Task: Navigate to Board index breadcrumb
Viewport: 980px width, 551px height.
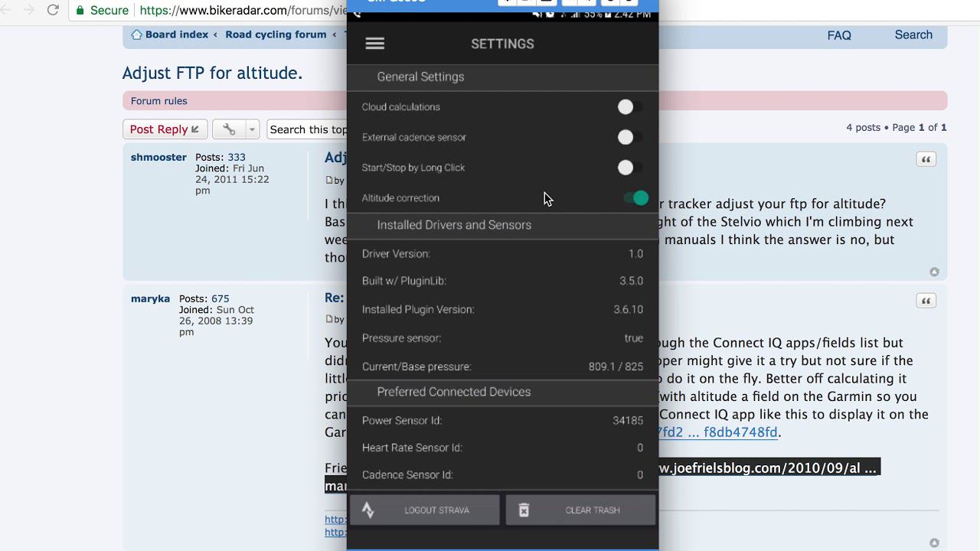Action: [x=177, y=34]
